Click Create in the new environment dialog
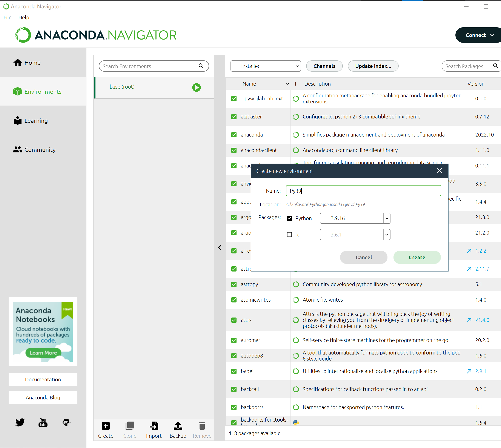Viewport: 501px width, 448px height. coord(417,257)
